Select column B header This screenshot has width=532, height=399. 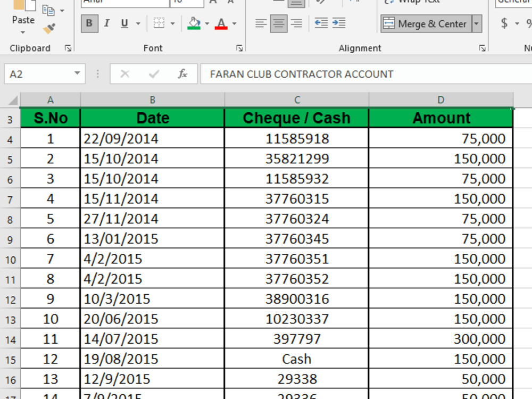pyautogui.click(x=153, y=100)
